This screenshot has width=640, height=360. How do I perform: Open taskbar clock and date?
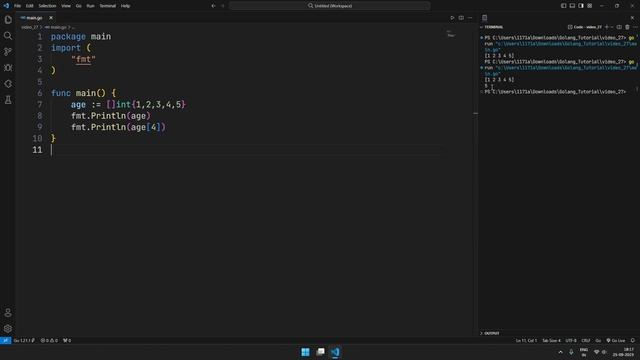coord(623,352)
